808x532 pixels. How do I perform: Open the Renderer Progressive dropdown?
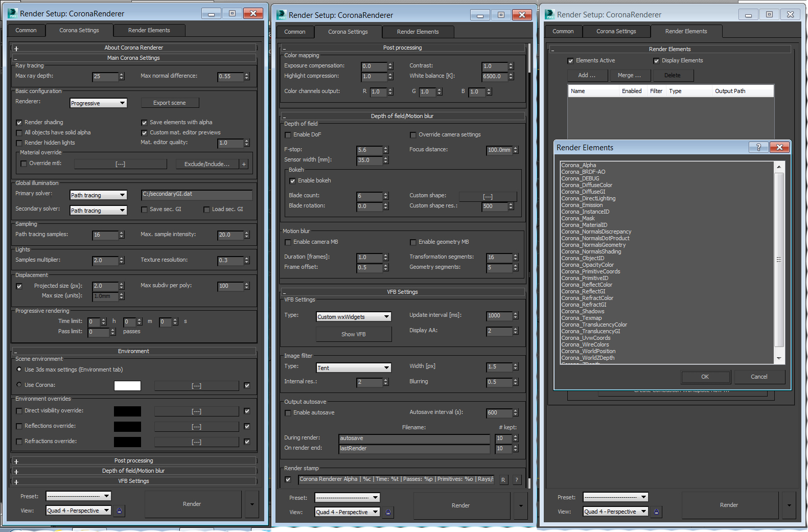click(x=98, y=103)
